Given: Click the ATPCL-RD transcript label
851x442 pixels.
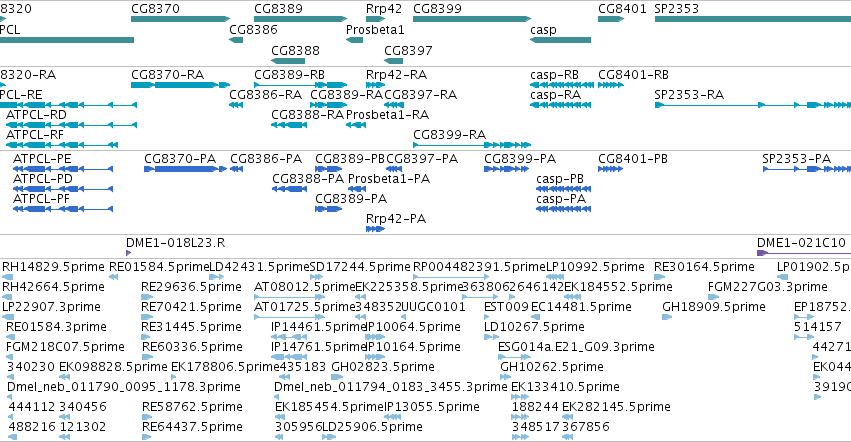Looking at the screenshot, I should [x=36, y=115].
